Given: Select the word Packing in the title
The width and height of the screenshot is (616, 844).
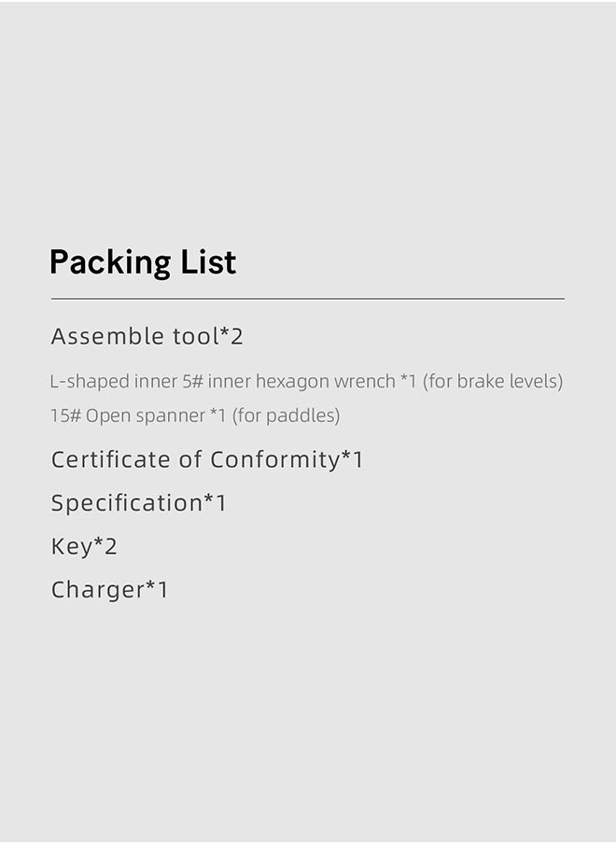Looking at the screenshot, I should tap(110, 263).
